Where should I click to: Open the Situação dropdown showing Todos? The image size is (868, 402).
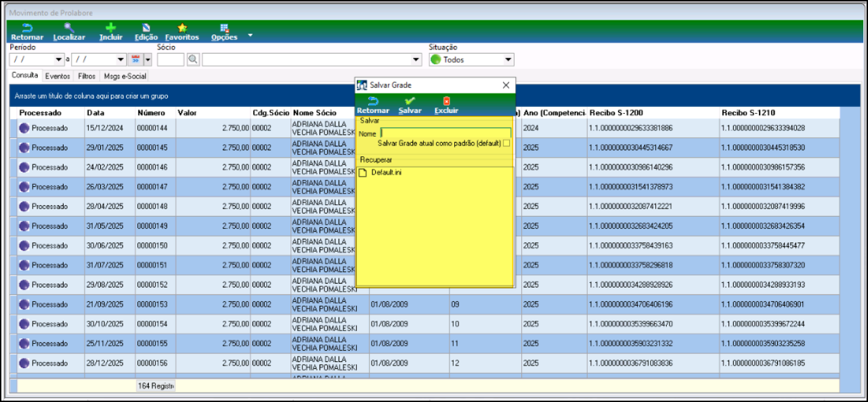(x=472, y=60)
